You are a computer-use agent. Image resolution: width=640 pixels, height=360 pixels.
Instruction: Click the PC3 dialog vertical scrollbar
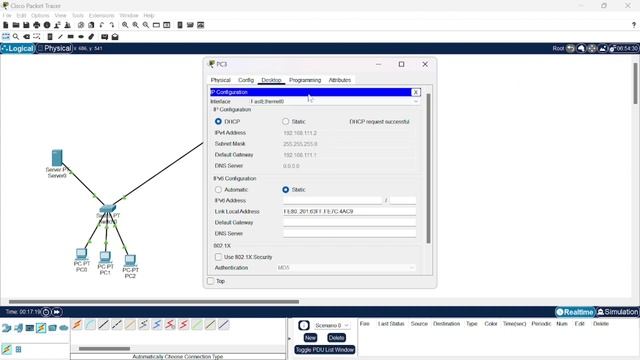coord(428,168)
